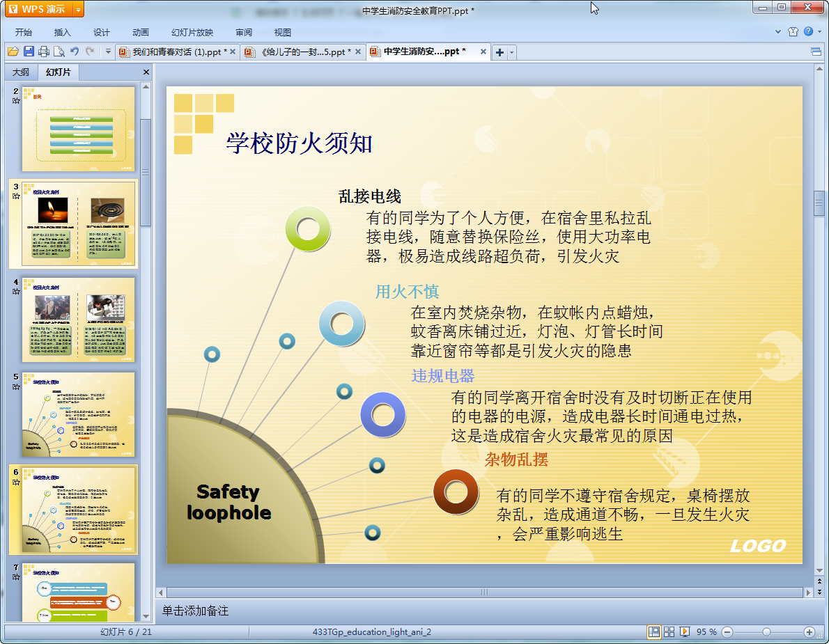This screenshot has width=829, height=644.
Task: Switch to the 大纲 outline tab
Action: (21, 72)
